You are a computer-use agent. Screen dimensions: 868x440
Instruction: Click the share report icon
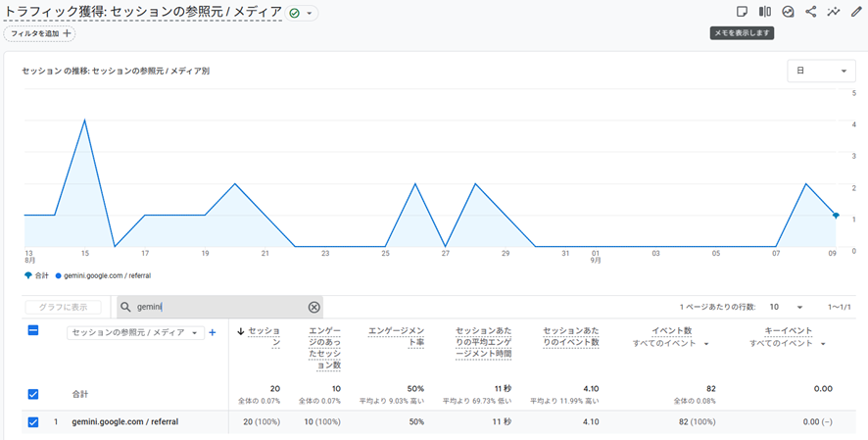[811, 13]
